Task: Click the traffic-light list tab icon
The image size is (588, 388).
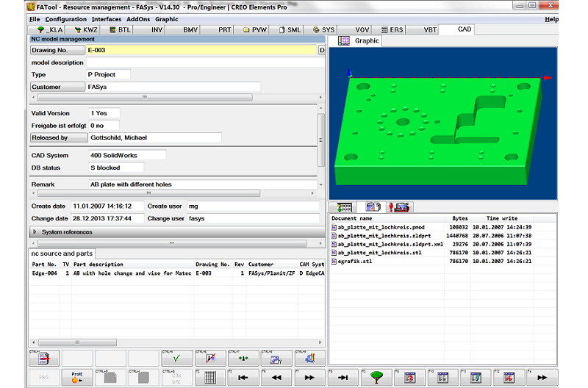Action: point(343,208)
